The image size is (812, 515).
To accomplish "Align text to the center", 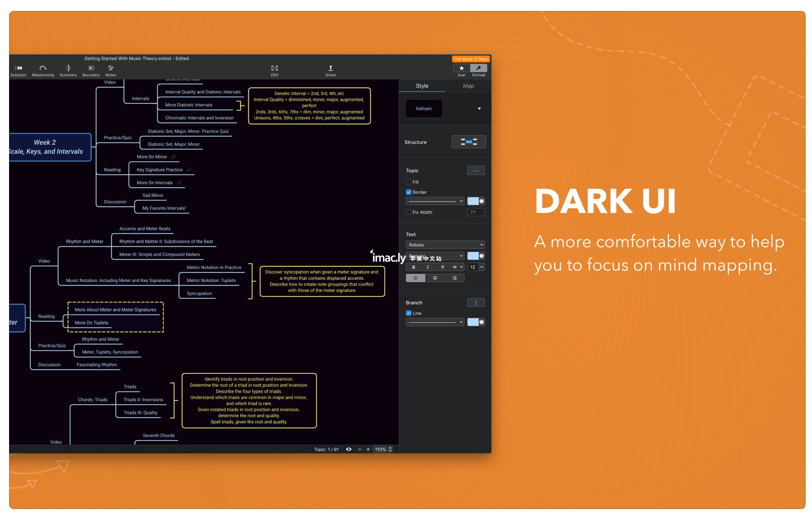I will coord(435,278).
